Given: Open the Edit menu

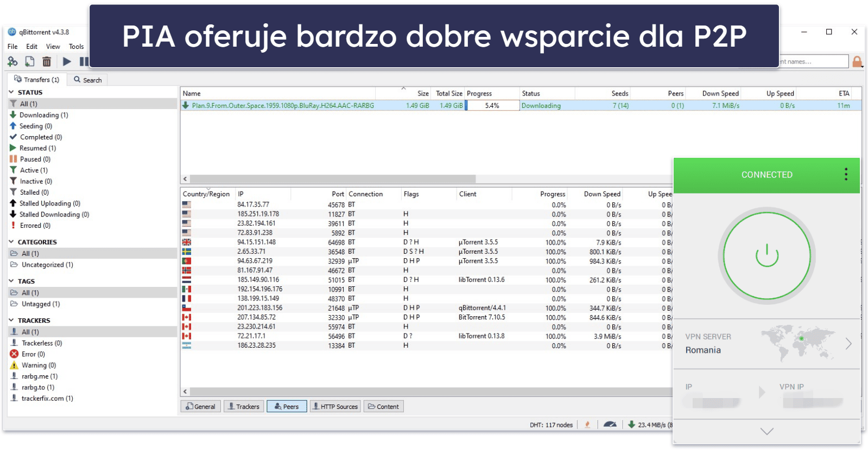Looking at the screenshot, I should [32, 47].
